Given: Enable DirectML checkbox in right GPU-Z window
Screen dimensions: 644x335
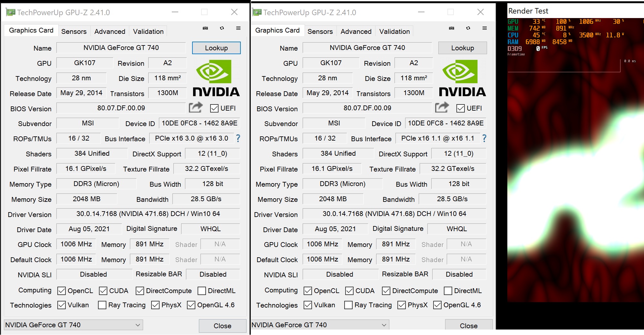Looking at the screenshot, I should tap(448, 291).
